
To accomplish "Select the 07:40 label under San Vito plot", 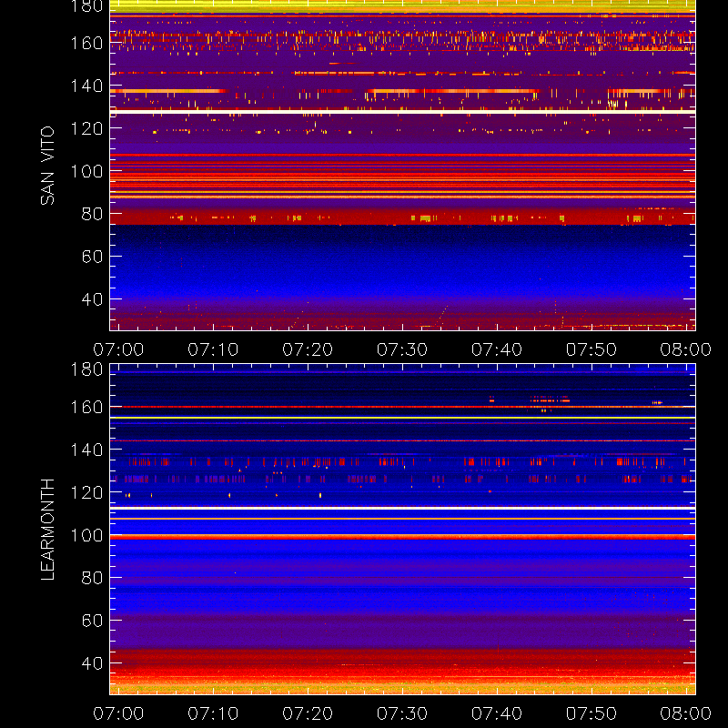I will 497,349.
